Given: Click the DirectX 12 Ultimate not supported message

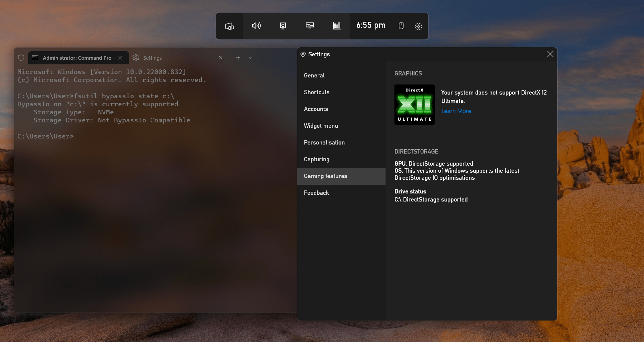Looking at the screenshot, I should (494, 97).
